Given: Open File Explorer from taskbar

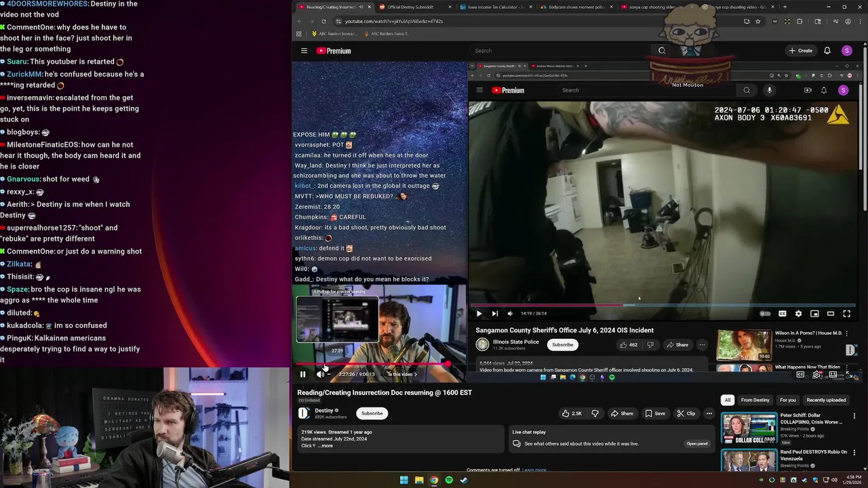Looking at the screenshot, I should [419, 480].
